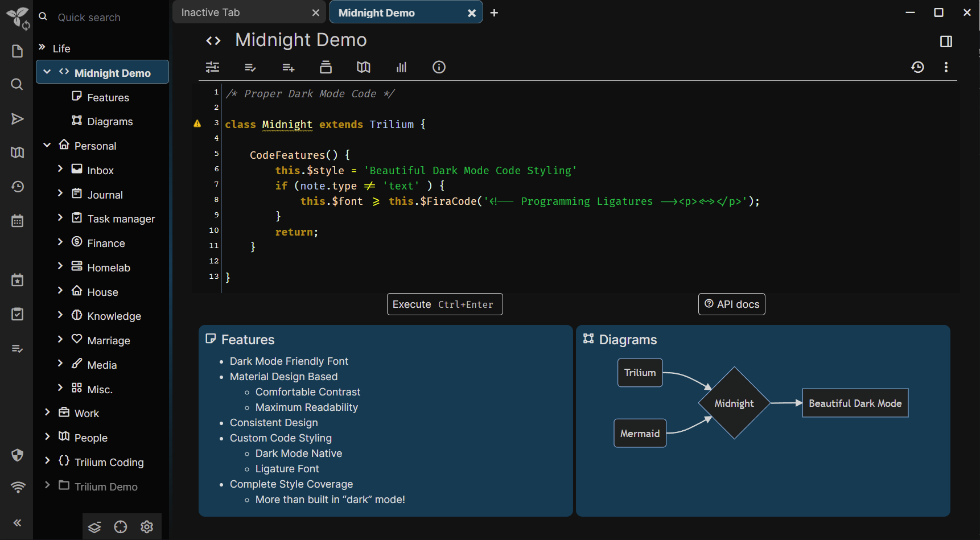Click the layers icon in tree footer
Viewport: 980px width, 540px height.
point(94,527)
